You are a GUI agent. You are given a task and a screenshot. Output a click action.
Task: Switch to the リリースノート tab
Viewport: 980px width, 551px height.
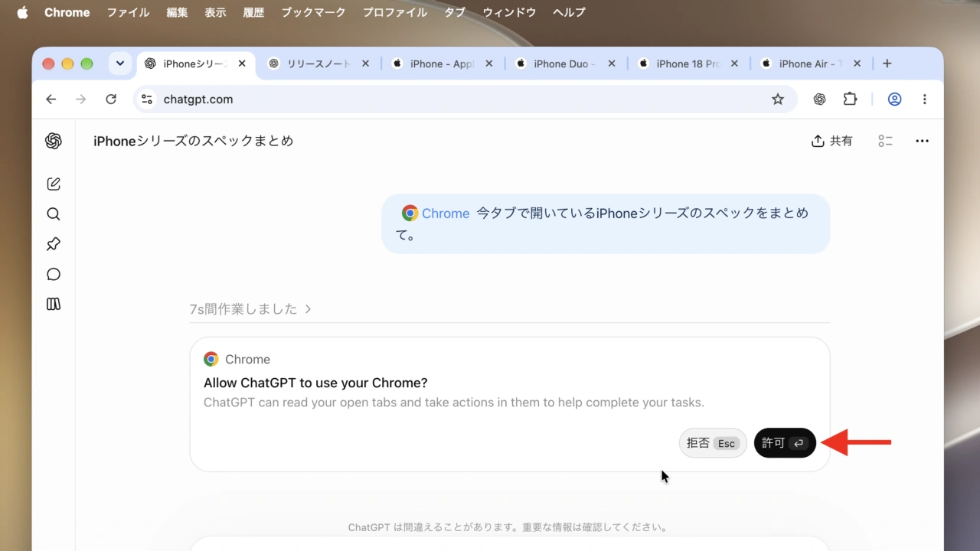(319, 64)
